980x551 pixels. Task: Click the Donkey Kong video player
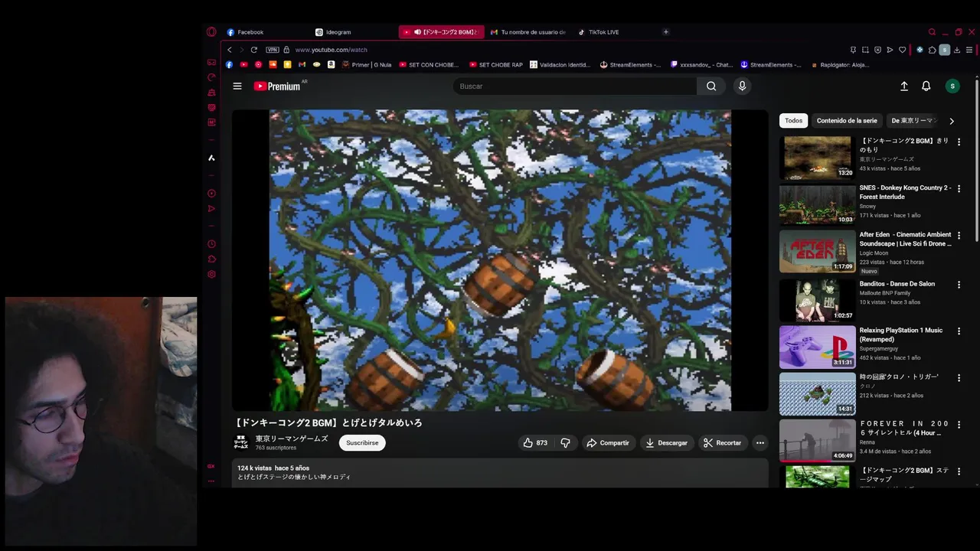point(500,260)
